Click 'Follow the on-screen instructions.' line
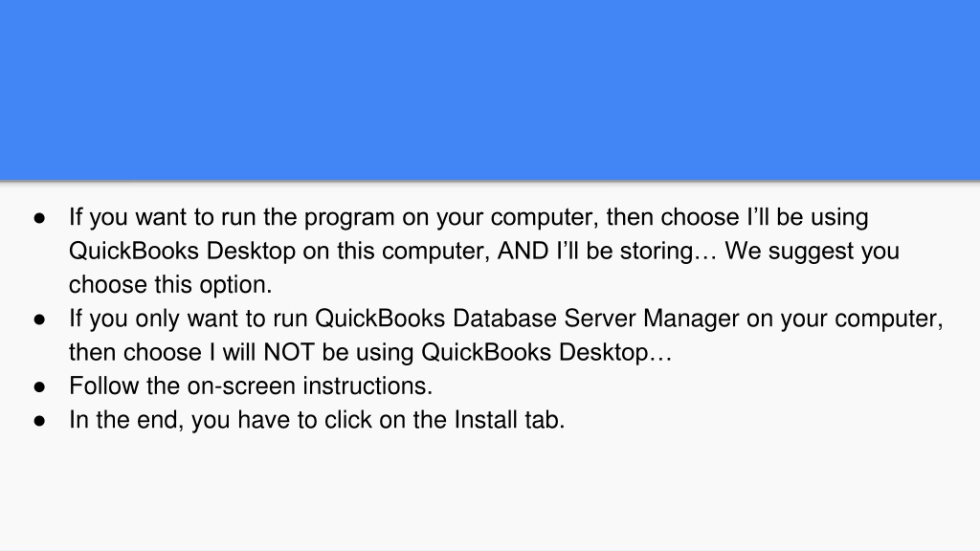The height and width of the screenshot is (551, 980). click(251, 386)
